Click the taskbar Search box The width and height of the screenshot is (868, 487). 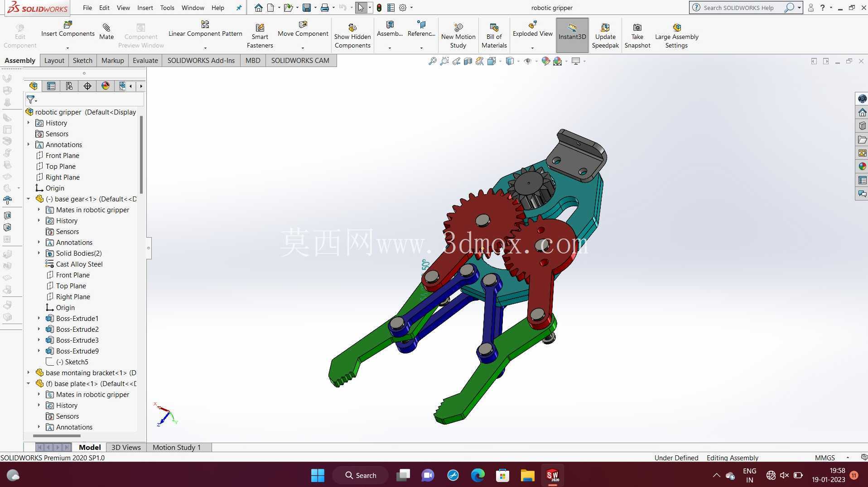click(x=361, y=475)
